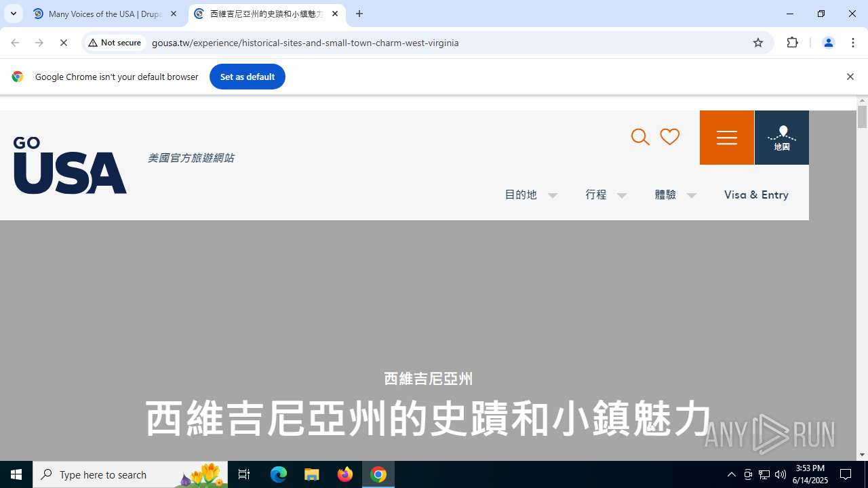Open Task View on the taskbar

[244, 474]
